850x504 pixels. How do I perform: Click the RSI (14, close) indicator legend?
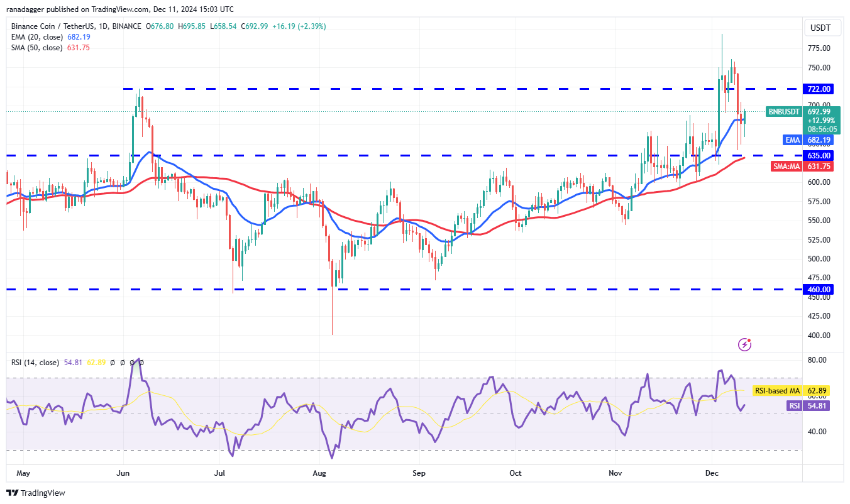pyautogui.click(x=35, y=363)
